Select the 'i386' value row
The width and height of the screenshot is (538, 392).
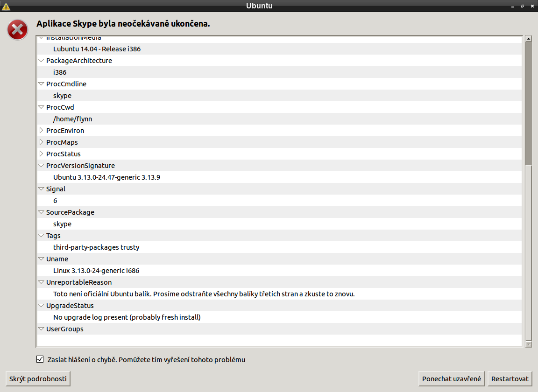279,72
